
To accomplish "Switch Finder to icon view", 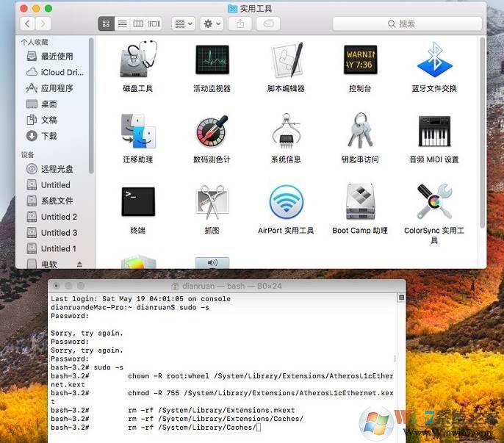I will pyautogui.click(x=106, y=24).
